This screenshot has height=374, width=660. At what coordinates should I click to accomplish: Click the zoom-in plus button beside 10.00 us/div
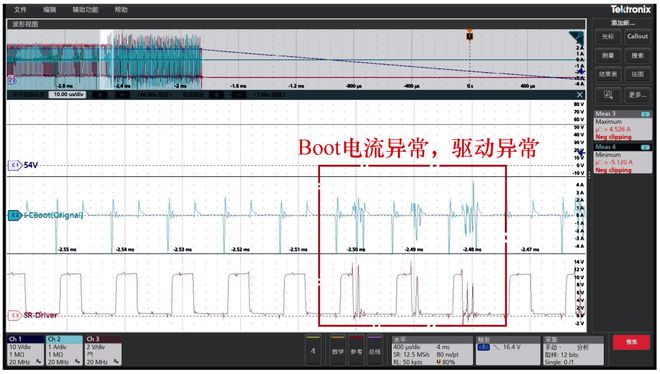pyautogui.click(x=100, y=95)
